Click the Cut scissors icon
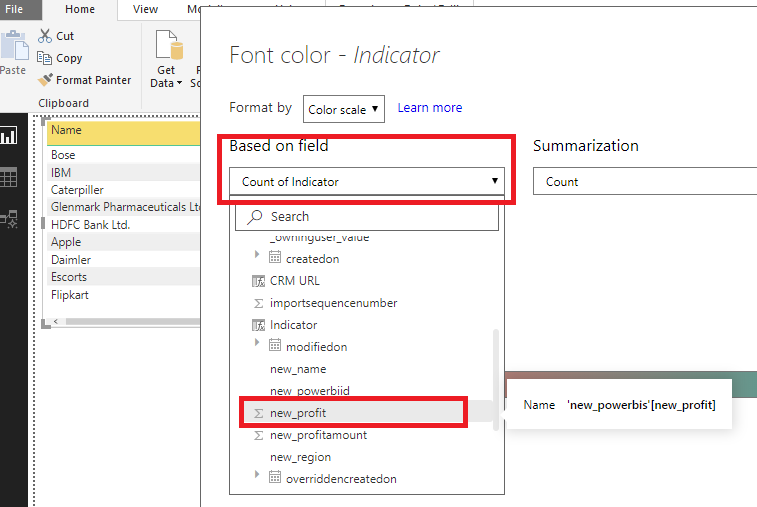Viewport: 757px width, 507px height. coord(45,36)
